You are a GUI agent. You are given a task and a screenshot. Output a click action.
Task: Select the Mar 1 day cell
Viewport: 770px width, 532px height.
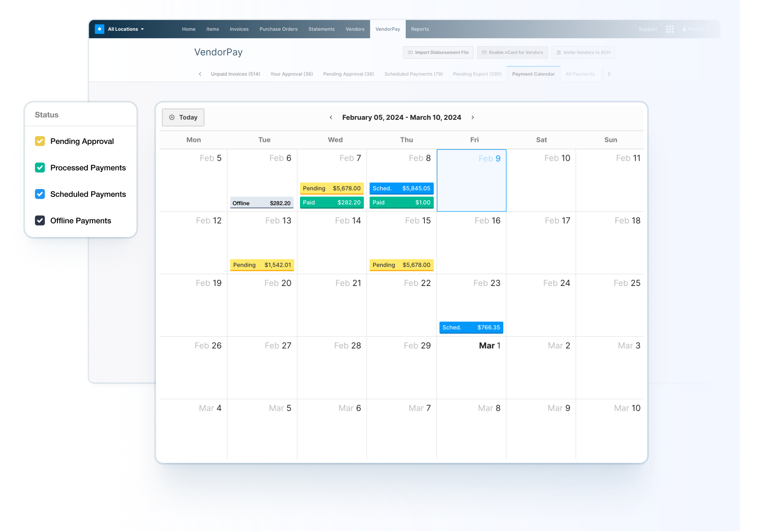pyautogui.click(x=472, y=368)
